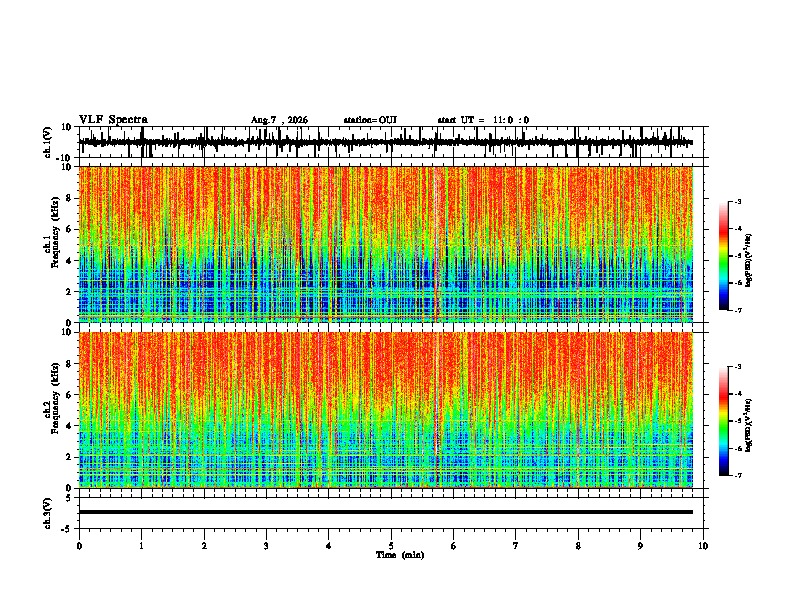Click the "Time (min)" axis label

coord(400,555)
